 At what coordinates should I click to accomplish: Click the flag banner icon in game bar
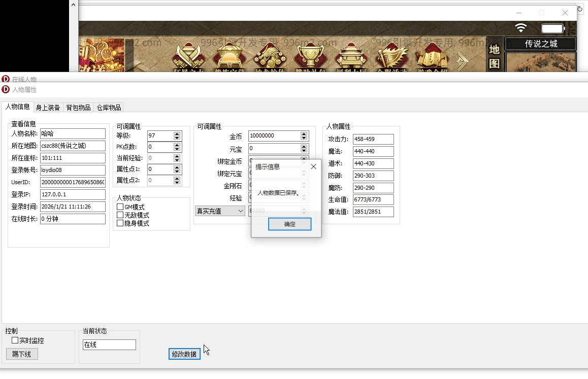391,57
